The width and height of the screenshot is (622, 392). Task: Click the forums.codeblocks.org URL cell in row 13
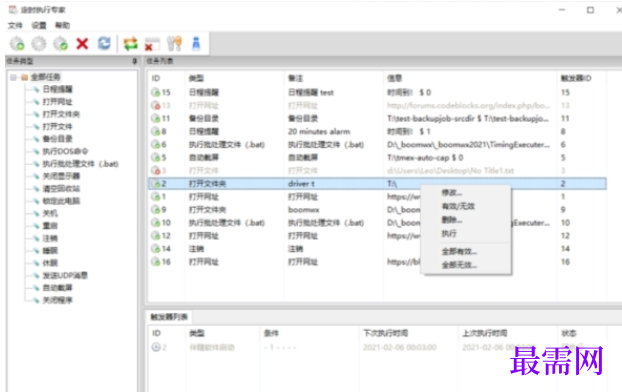(468, 106)
